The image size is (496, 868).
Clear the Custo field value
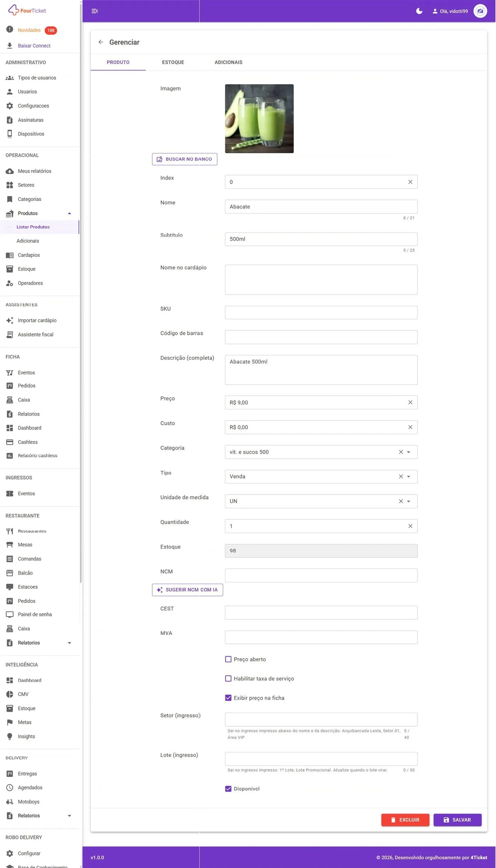click(x=410, y=427)
